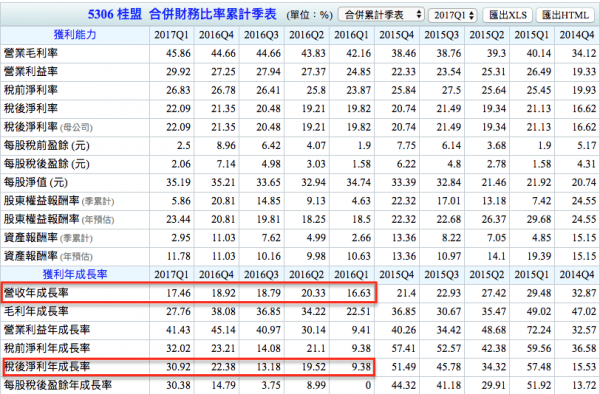Click the 稅前淨利年成長率 2015Q4 value 57.41
The width and height of the screenshot is (600, 394).
click(x=403, y=348)
